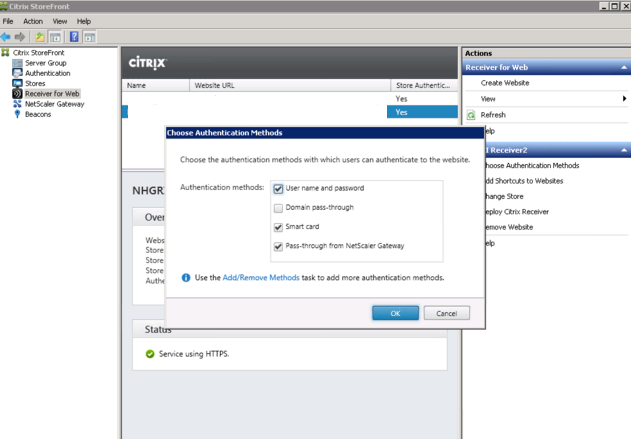Select NetScaler Gateway node icon
Image resolution: width=631 pixels, height=439 pixels.
pos(17,104)
